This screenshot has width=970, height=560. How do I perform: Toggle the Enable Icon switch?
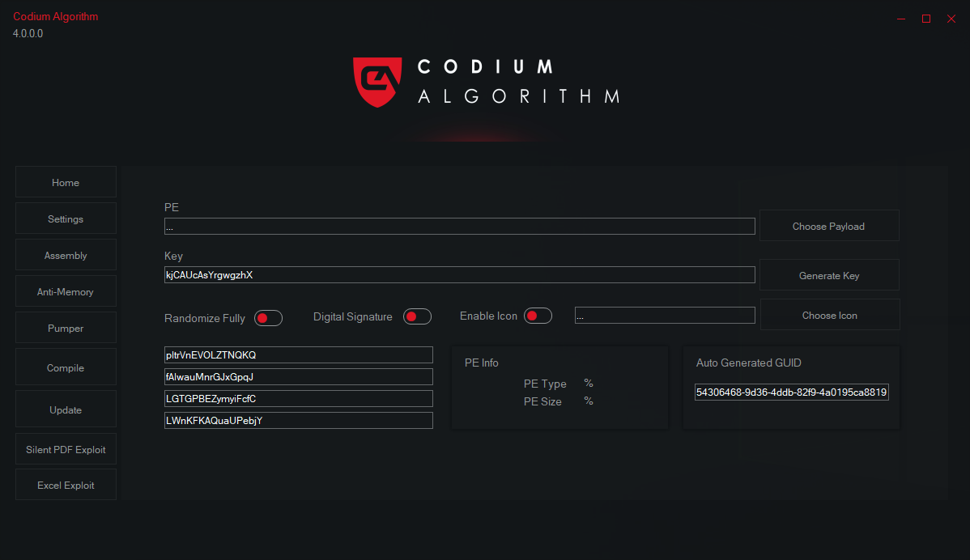coord(538,316)
